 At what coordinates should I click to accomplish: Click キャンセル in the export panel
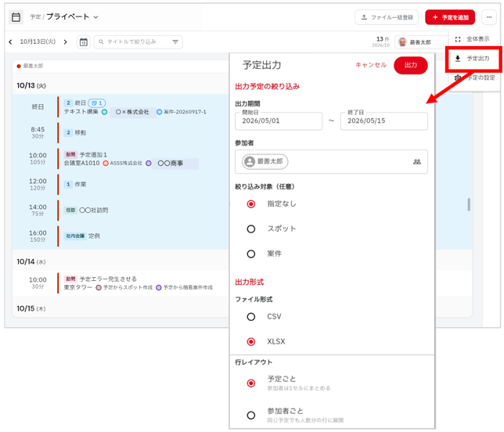click(x=371, y=65)
